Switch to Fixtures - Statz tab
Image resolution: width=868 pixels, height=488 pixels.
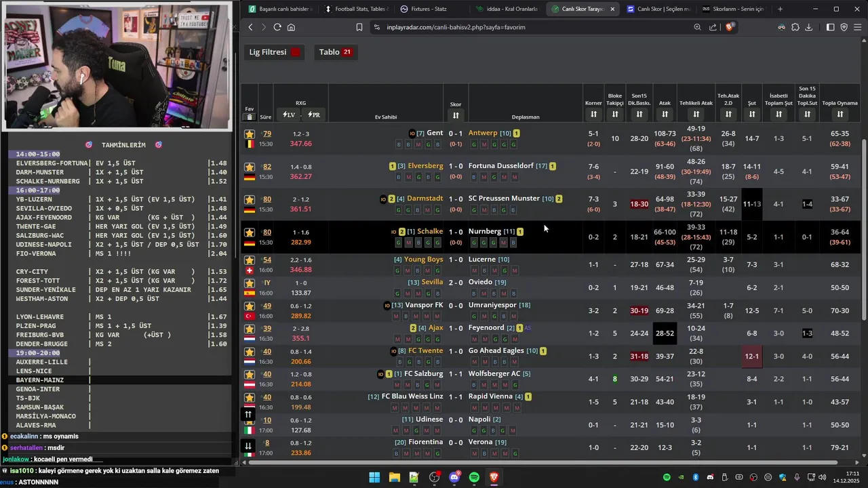(x=431, y=9)
